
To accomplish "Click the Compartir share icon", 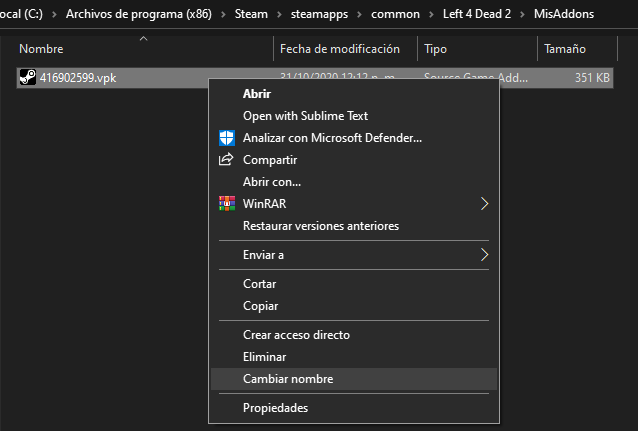I will 225,160.
